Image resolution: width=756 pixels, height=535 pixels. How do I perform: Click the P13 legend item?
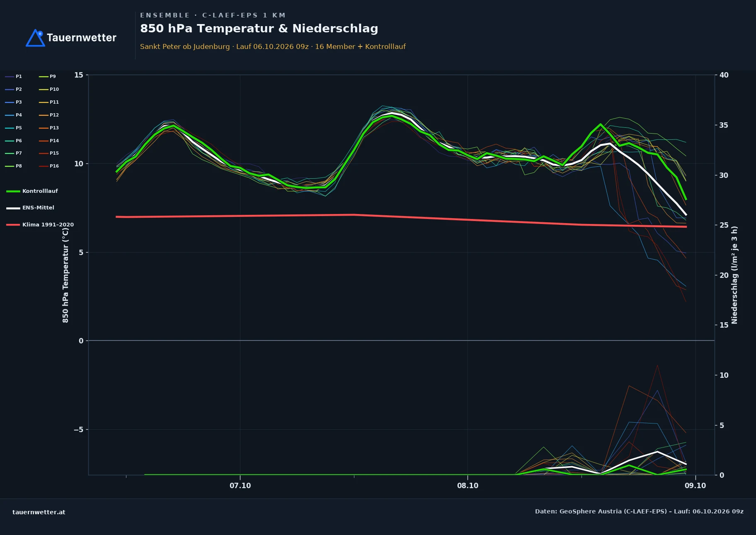[x=49, y=128]
